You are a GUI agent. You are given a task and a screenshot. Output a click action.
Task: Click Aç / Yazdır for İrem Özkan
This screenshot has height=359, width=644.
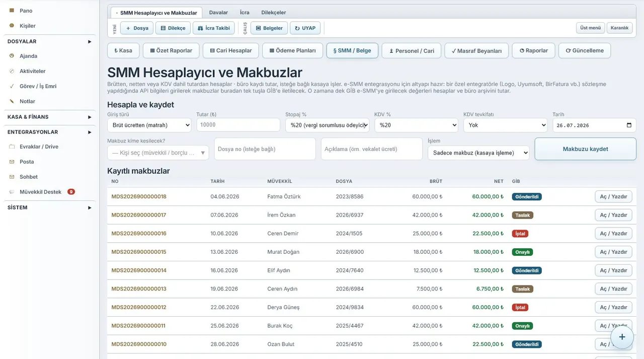pos(614,215)
